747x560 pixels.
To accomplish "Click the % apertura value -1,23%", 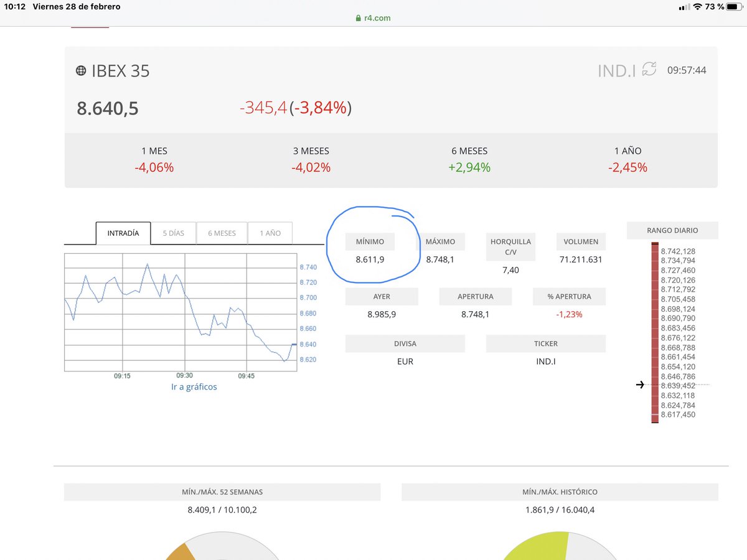I will [x=569, y=314].
